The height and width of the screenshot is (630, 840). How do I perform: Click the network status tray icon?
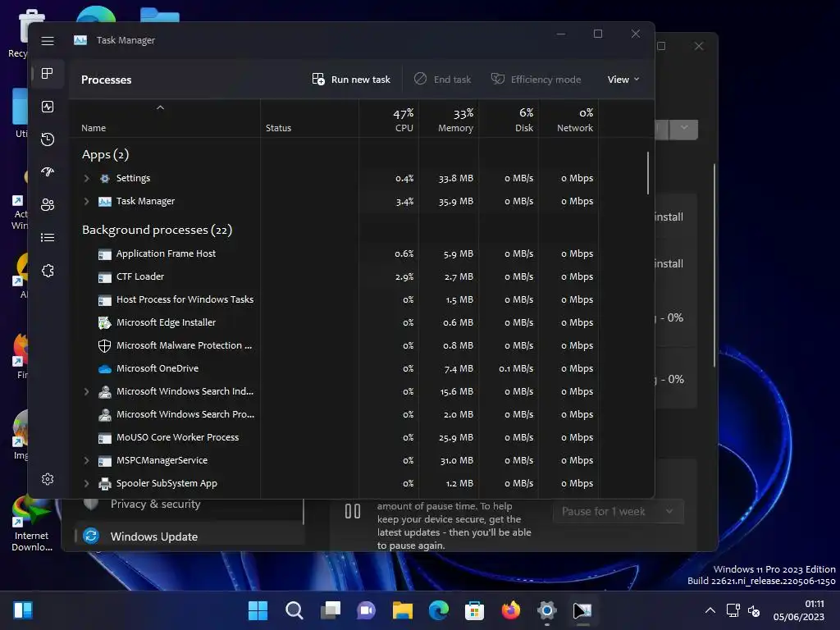click(733, 610)
